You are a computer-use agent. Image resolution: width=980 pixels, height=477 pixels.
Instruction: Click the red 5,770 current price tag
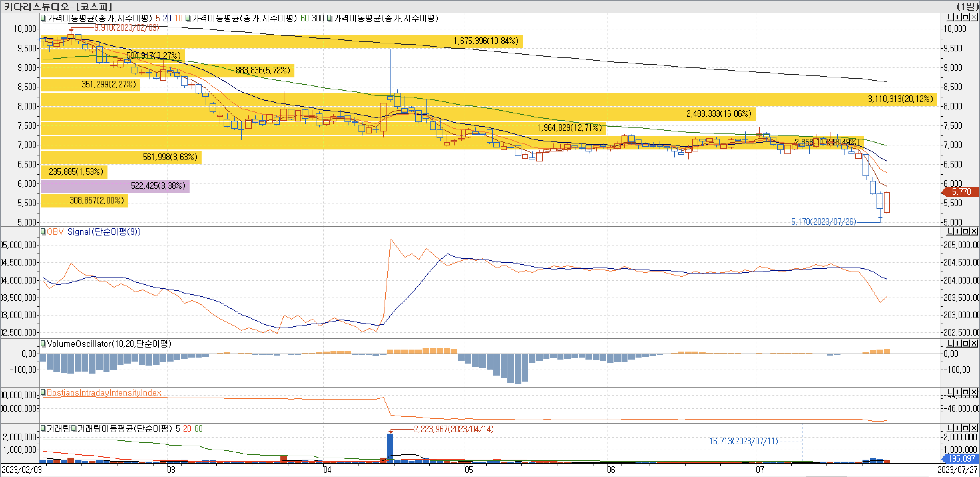961,192
